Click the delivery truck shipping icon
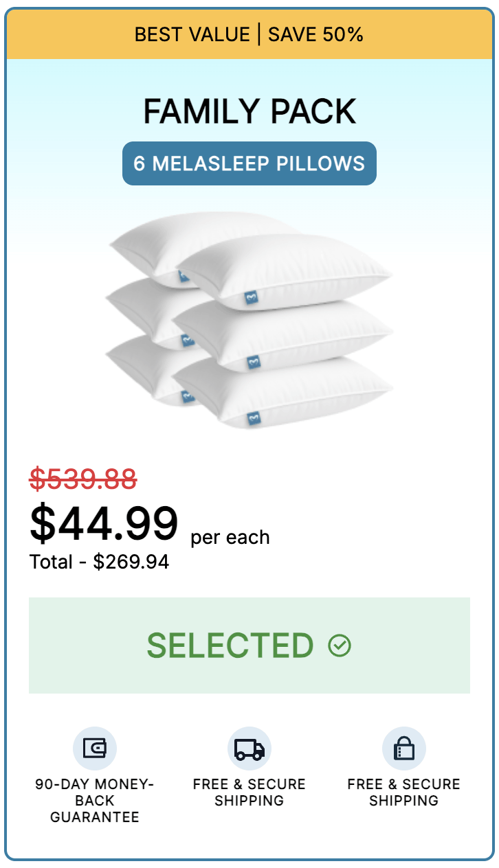Screen dimensions: 499x868 249,748
